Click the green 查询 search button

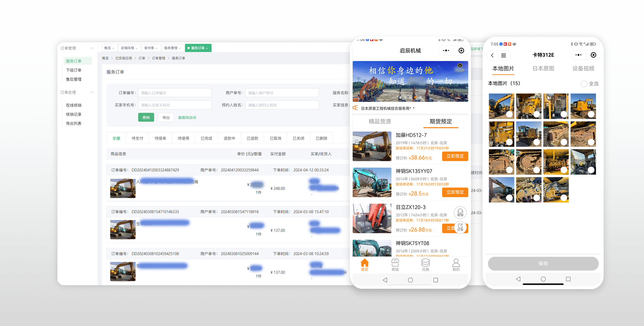click(146, 117)
